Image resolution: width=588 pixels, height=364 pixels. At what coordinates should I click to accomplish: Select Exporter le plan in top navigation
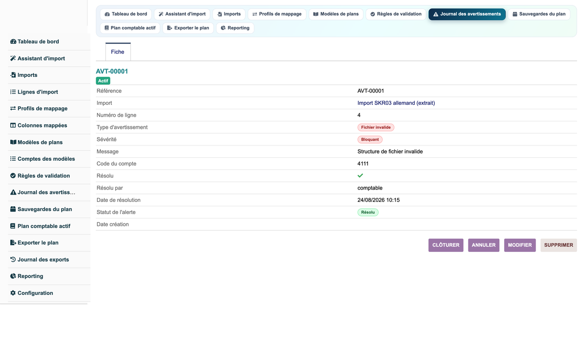coord(188,28)
